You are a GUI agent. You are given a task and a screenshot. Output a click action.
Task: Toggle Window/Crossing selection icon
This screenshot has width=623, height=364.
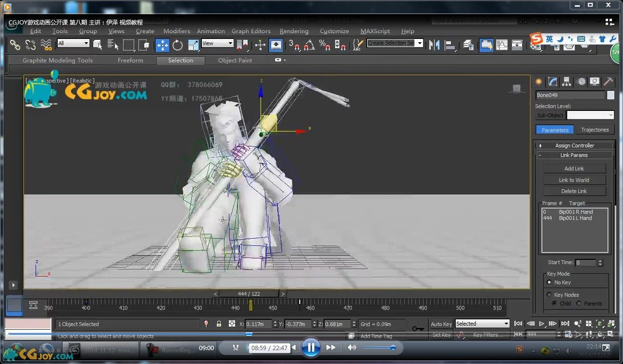pyautogui.click(x=144, y=45)
